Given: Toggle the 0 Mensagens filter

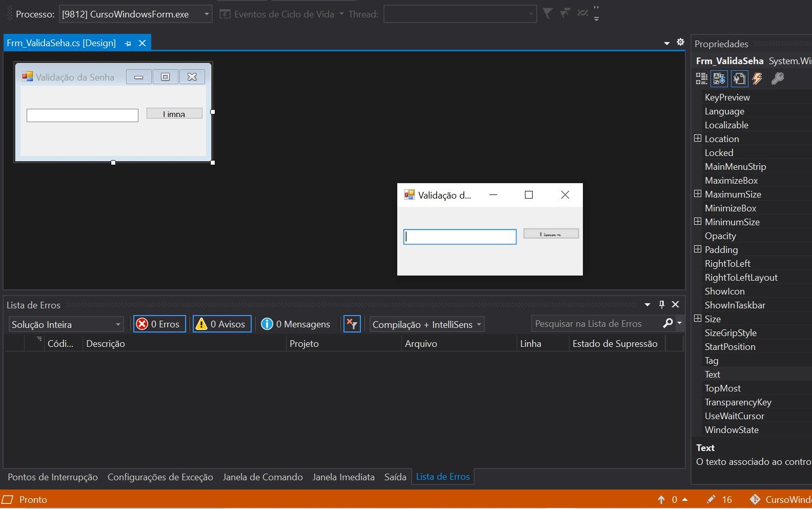Looking at the screenshot, I should coord(296,324).
